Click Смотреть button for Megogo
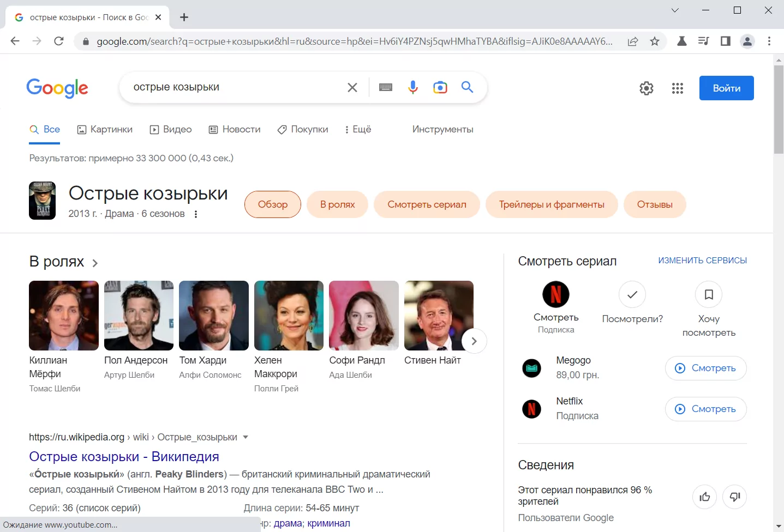Viewport: 784px width, 532px height. click(706, 368)
